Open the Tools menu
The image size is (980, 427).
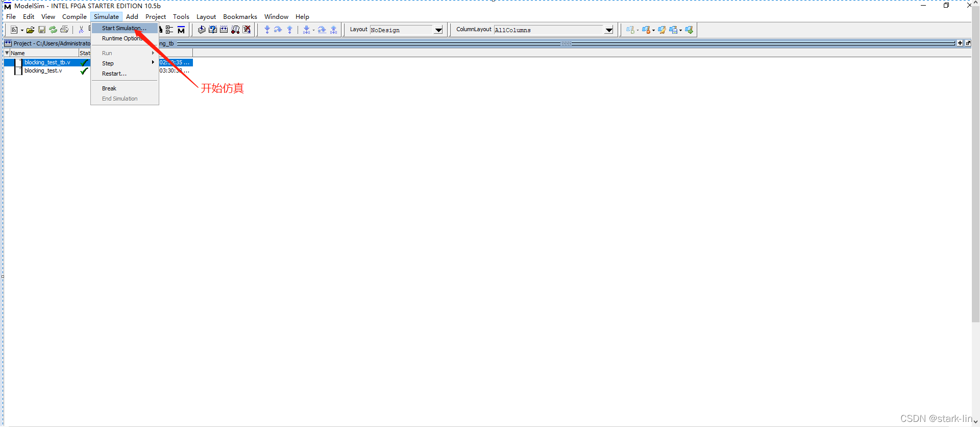tap(181, 17)
